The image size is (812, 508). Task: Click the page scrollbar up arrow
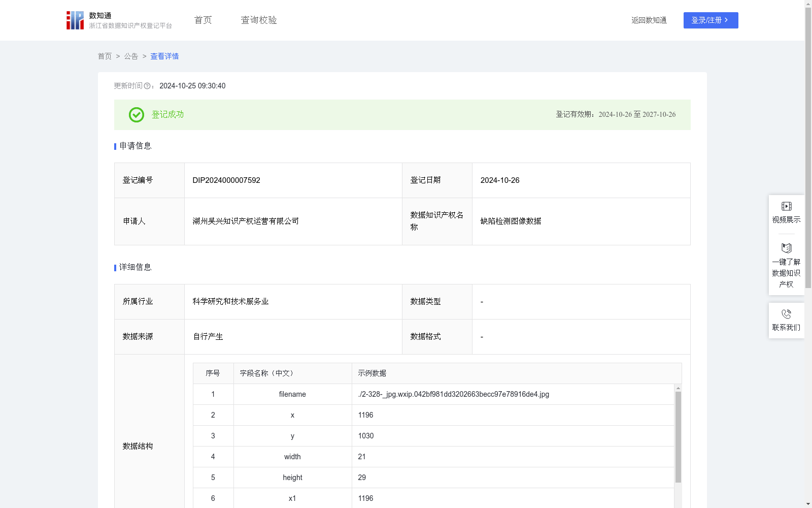click(808, 4)
